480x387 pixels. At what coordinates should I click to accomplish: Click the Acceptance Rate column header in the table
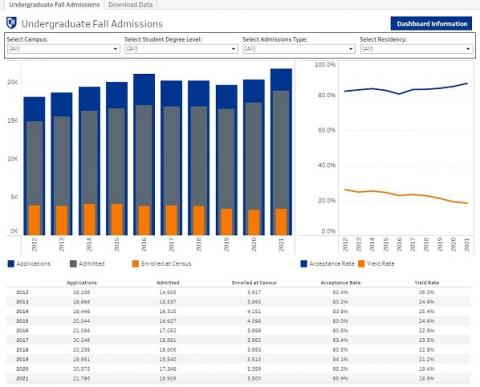click(340, 283)
